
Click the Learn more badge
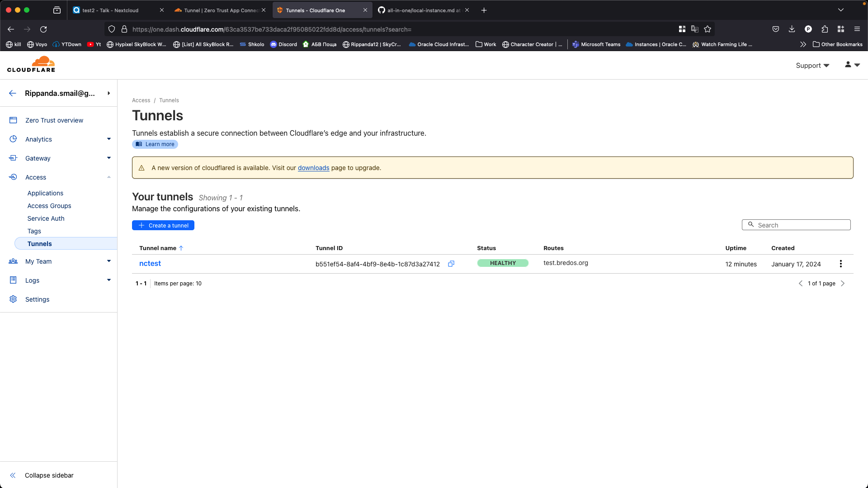point(155,144)
